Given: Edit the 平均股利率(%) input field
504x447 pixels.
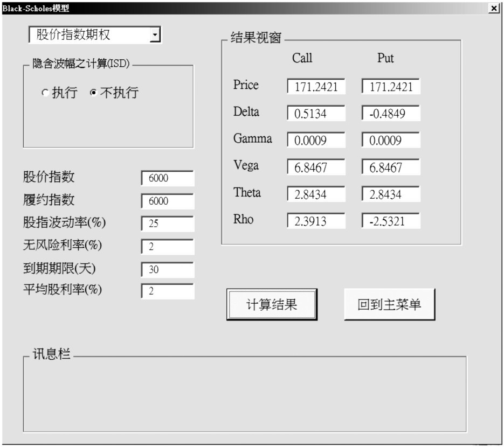Looking at the screenshot, I should click(167, 291).
